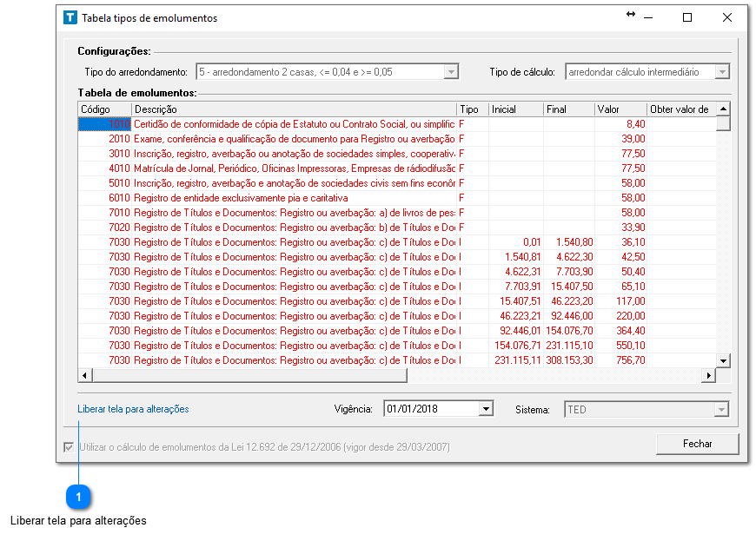Click the vertical scrollbar thumb

click(723, 124)
